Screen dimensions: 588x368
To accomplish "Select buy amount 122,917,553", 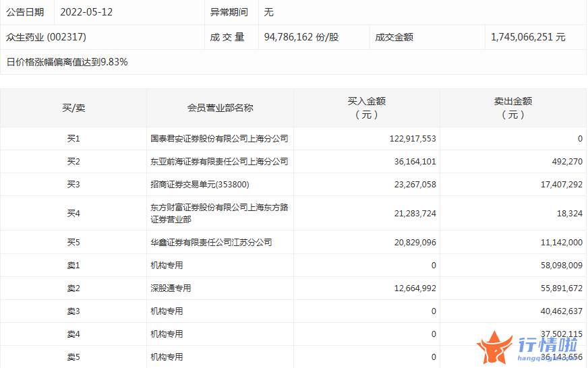I will 413,139.
